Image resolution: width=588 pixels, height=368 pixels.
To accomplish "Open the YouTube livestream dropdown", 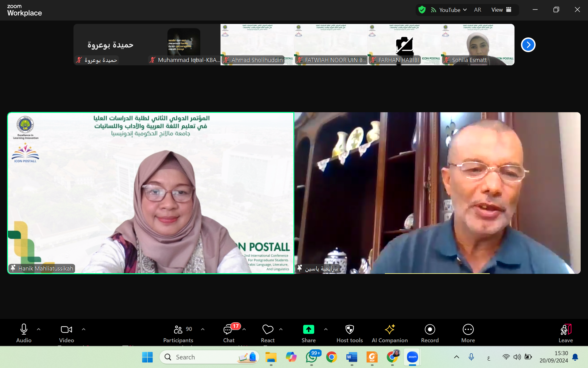I will tap(449, 10).
